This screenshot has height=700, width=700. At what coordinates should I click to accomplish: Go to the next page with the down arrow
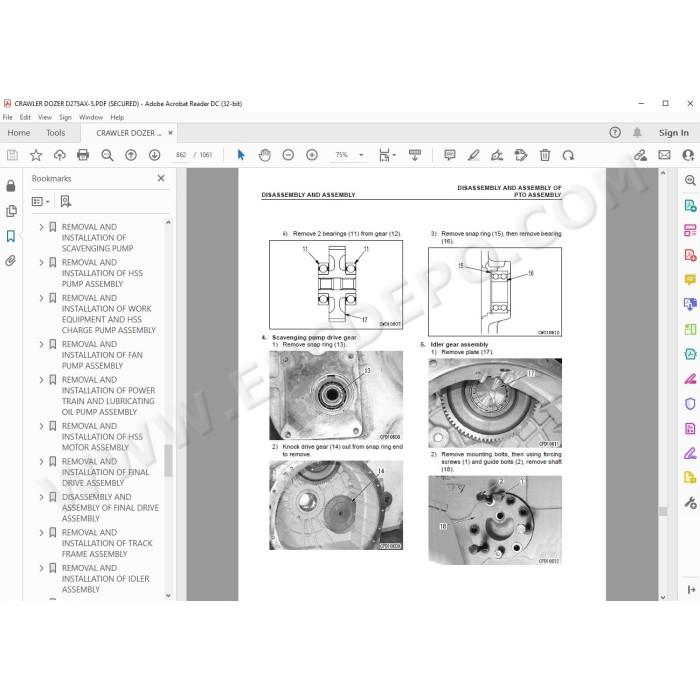(x=154, y=155)
